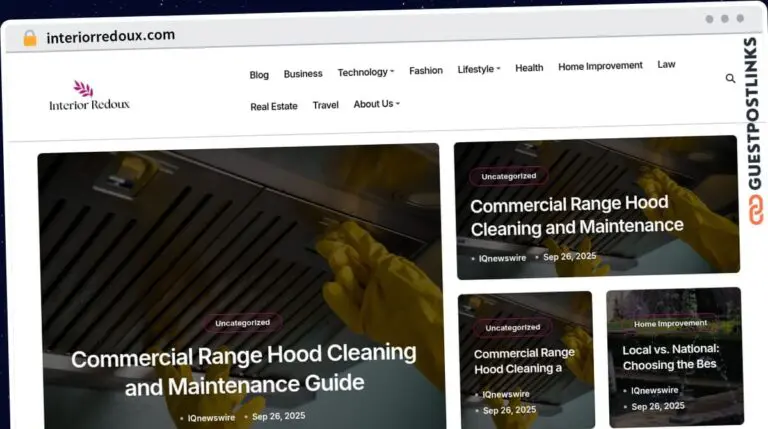Open the search magnifier icon
This screenshot has height=429, width=768.
tap(730, 78)
